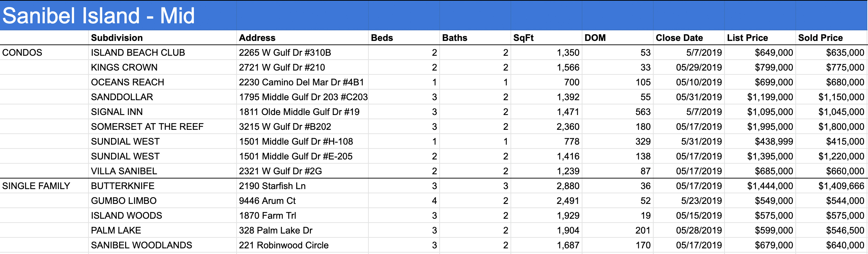This screenshot has width=868, height=254.
Task: Click the Sold Price header cell
Action: point(831,38)
